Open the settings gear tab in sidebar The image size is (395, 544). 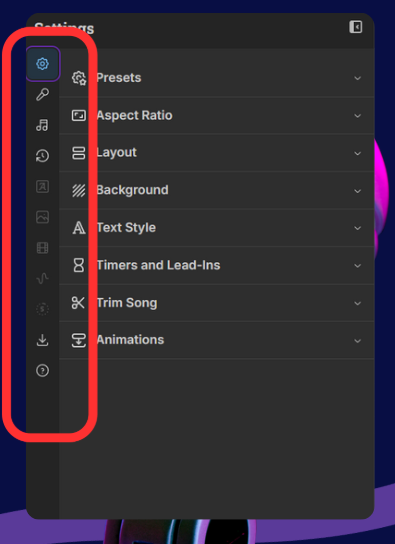pos(43,64)
